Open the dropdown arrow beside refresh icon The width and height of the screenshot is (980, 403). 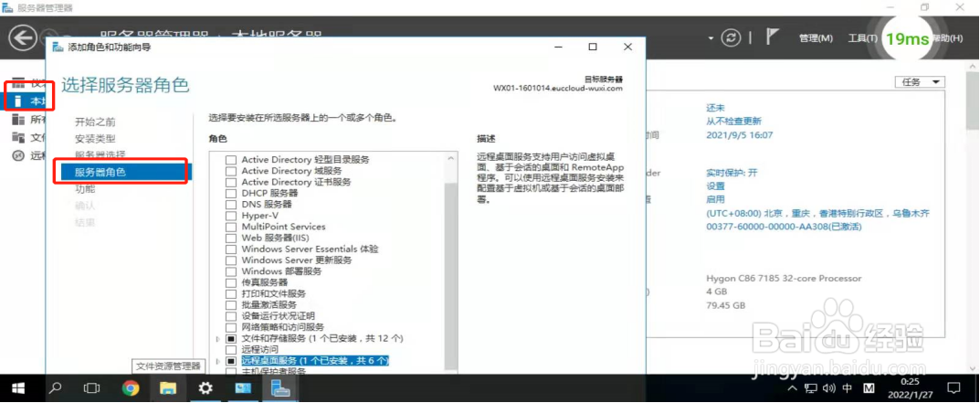[x=711, y=38]
